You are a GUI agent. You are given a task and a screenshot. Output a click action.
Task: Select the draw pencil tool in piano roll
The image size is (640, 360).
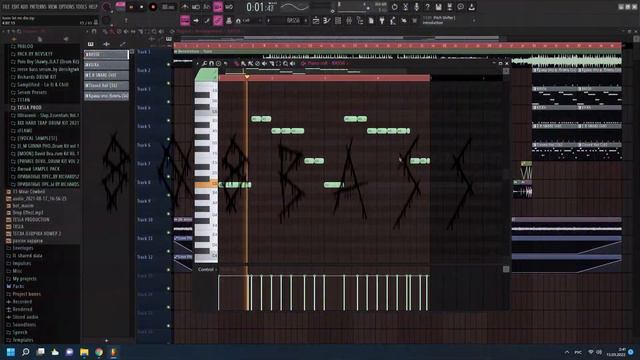(x=236, y=64)
